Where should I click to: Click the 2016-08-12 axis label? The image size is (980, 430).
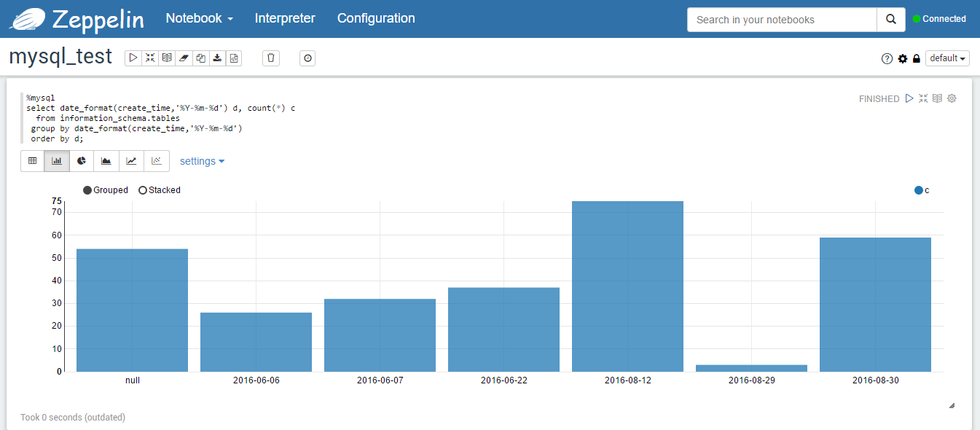[x=627, y=380]
